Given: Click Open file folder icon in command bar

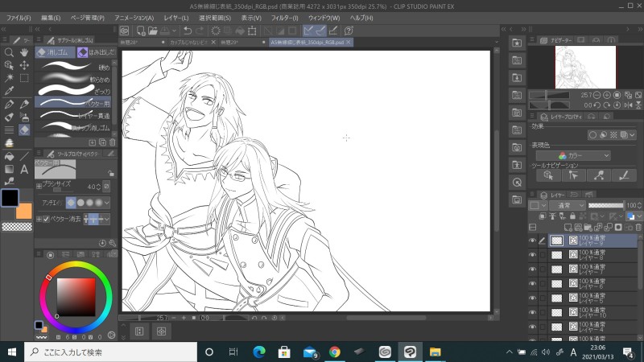Looking at the screenshot, I should coord(153,31).
